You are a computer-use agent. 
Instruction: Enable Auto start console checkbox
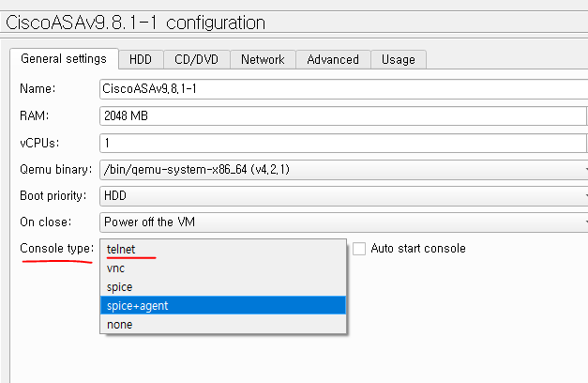[x=359, y=249]
